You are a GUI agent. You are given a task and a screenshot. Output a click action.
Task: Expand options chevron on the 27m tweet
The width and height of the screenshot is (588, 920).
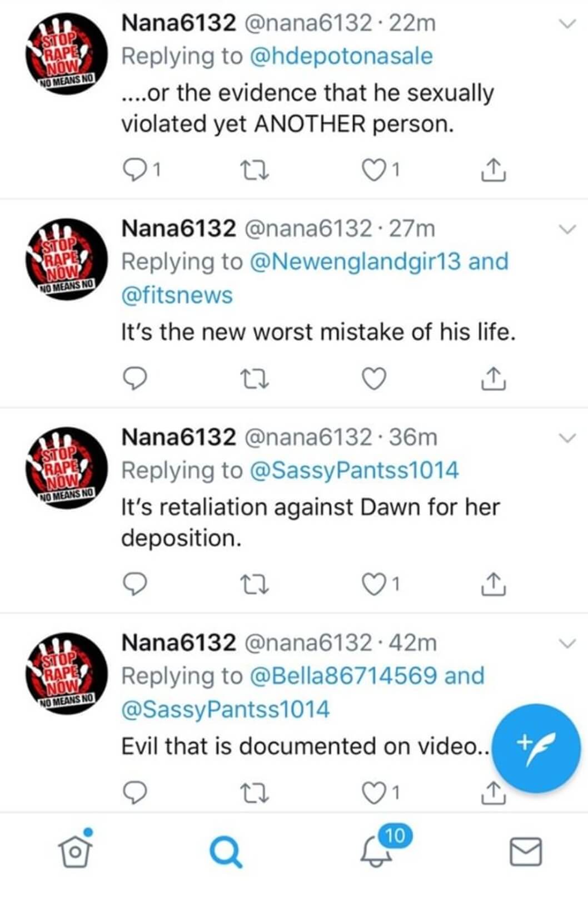click(567, 229)
